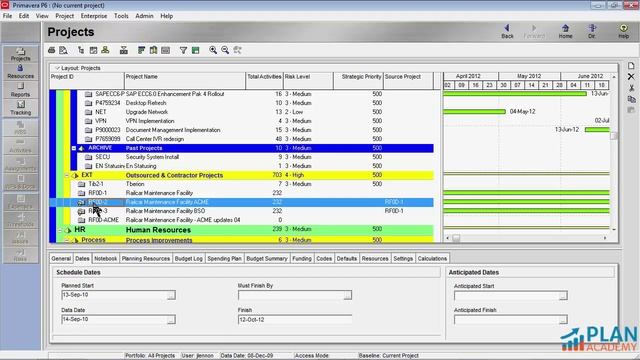Open Print Preview from toolbar
The image size is (640, 360).
tap(63, 50)
